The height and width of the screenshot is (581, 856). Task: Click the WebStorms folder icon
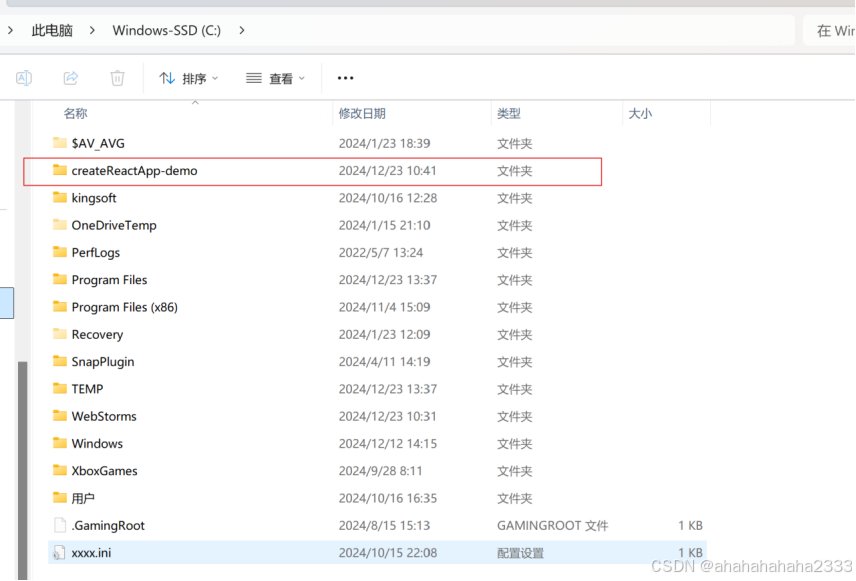tap(59, 416)
